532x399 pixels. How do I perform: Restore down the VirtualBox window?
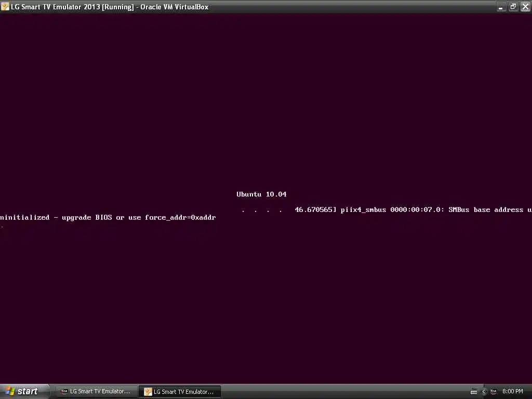(513, 7)
